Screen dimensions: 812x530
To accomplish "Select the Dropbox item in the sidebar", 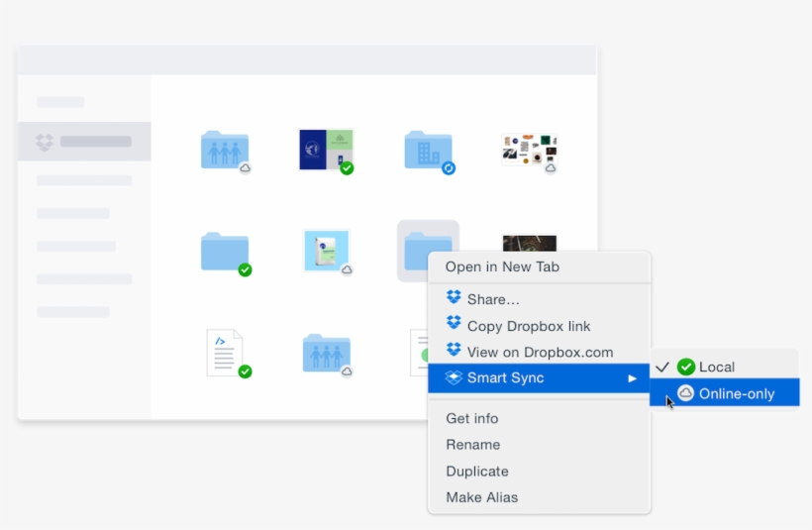I will [84, 142].
